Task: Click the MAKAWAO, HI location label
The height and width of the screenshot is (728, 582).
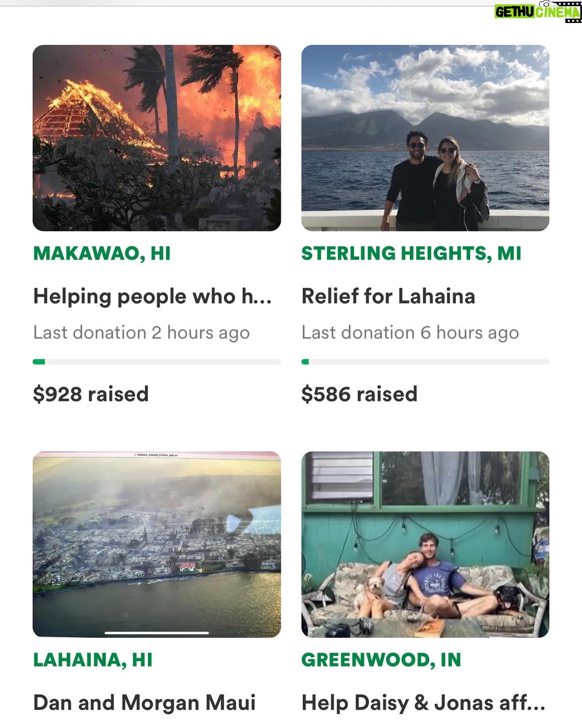Action: point(102,254)
